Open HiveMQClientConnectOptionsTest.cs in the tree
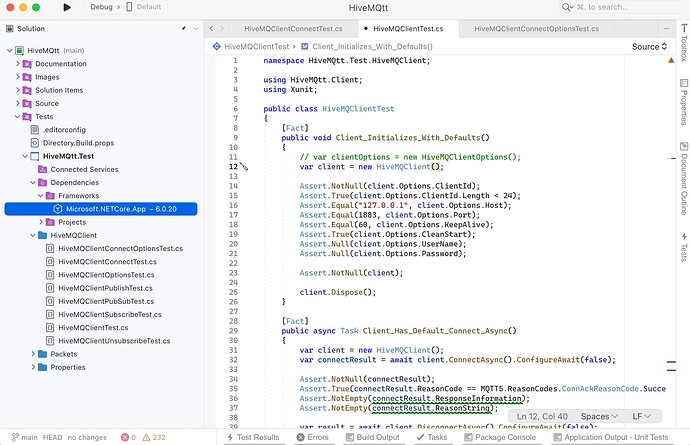Viewport: 690px width, 445px height. 121,249
